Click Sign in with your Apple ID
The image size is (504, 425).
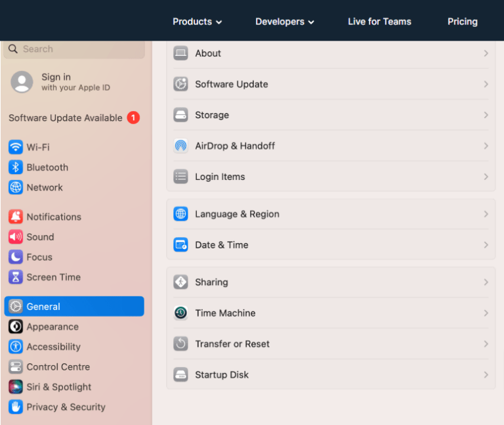point(75,81)
